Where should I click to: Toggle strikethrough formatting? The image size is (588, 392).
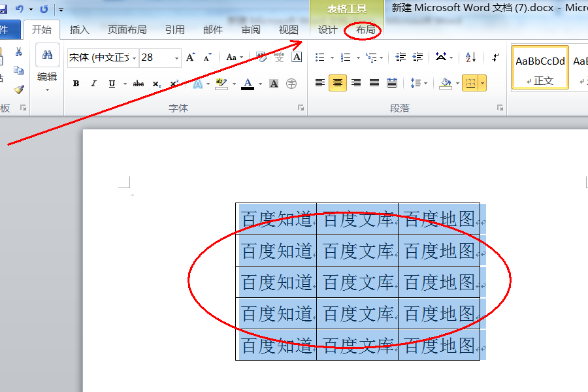139,83
